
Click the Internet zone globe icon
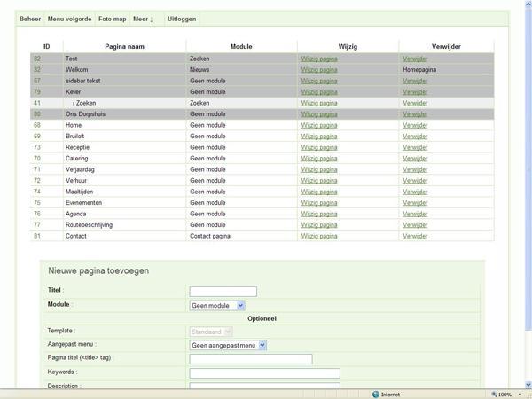coord(376,395)
